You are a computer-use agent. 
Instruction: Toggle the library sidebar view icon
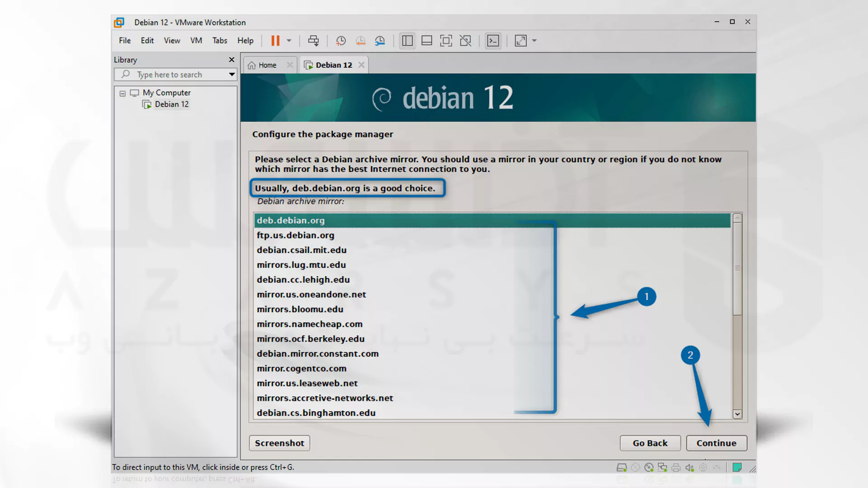pyautogui.click(x=407, y=41)
